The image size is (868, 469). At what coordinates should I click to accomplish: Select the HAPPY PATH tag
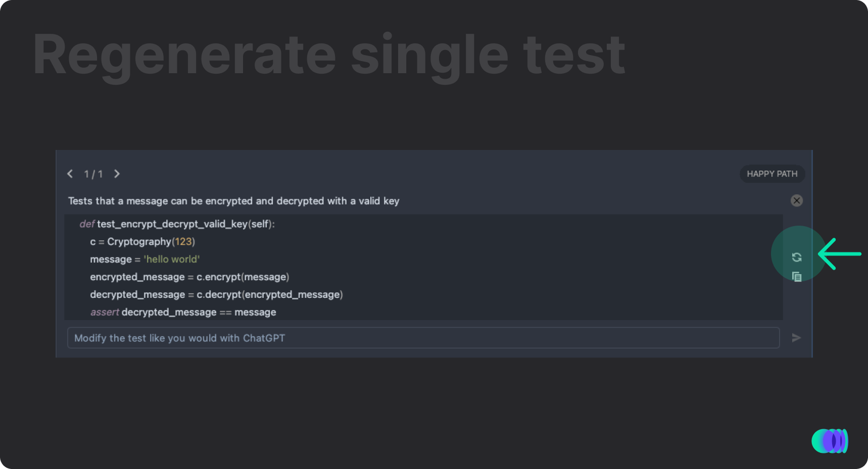point(772,174)
